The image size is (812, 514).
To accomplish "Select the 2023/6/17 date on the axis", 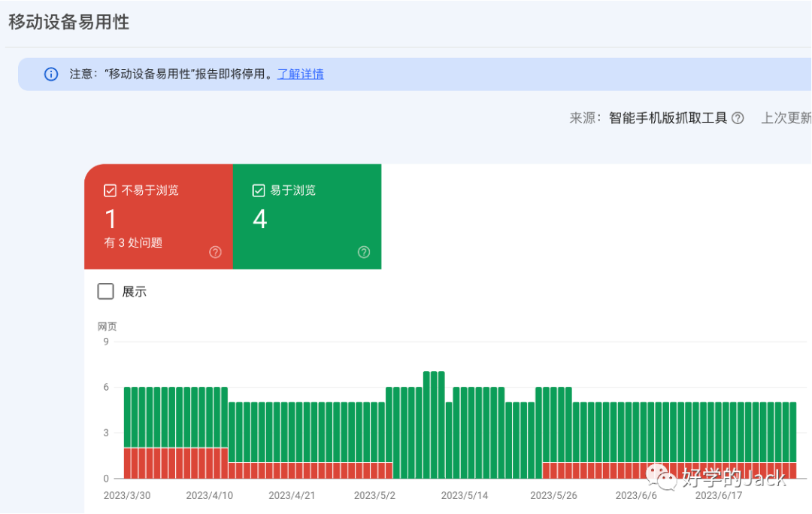I will (719, 496).
